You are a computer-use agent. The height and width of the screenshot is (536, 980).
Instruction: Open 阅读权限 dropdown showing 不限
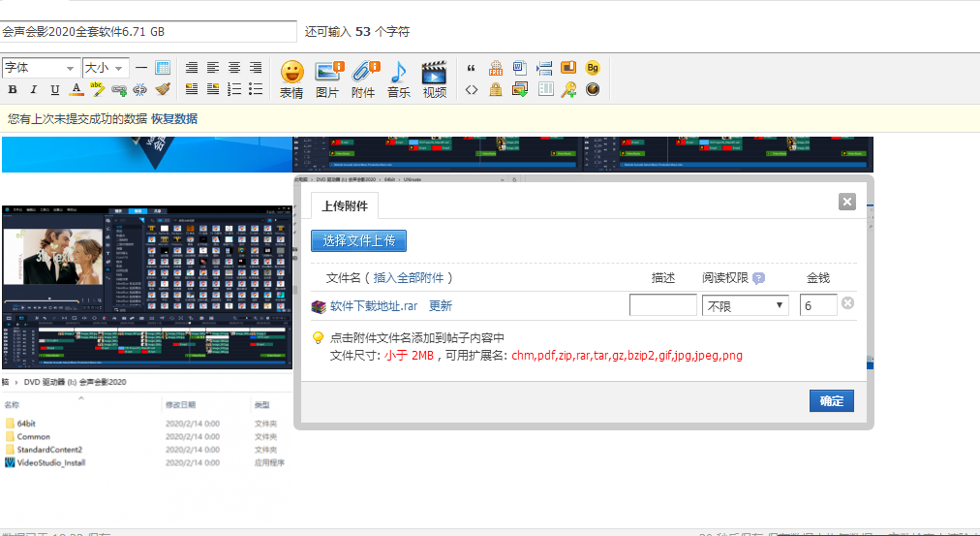(x=745, y=306)
